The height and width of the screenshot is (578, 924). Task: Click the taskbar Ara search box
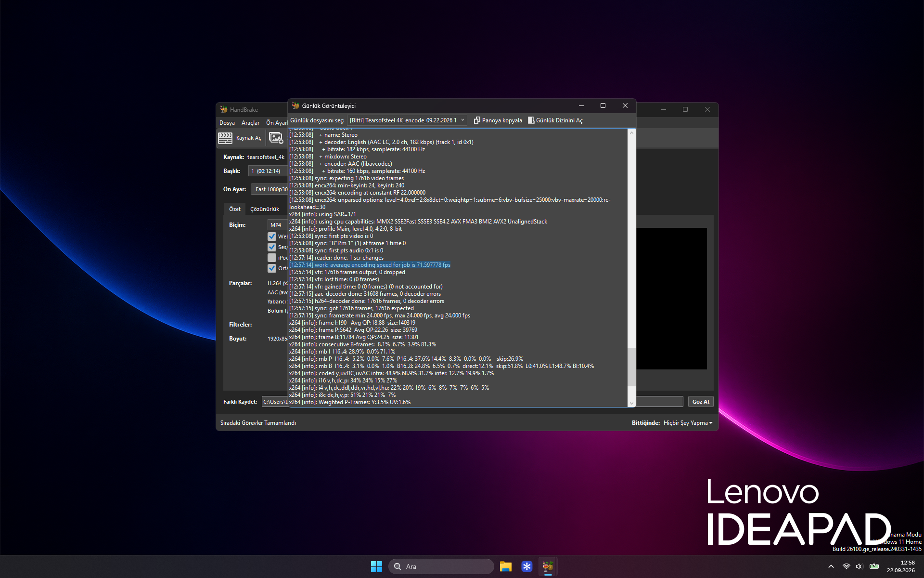click(441, 566)
